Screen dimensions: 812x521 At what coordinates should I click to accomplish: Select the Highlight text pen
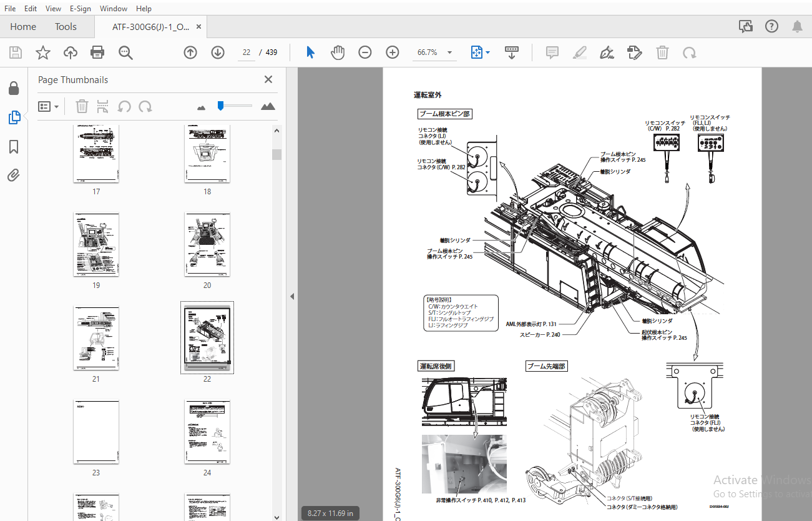point(580,52)
